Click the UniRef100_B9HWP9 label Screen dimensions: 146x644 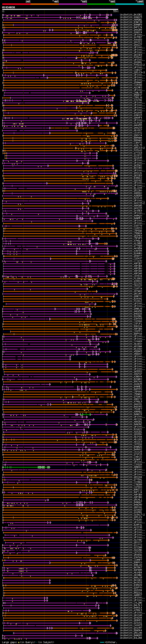[x=131, y=25]
